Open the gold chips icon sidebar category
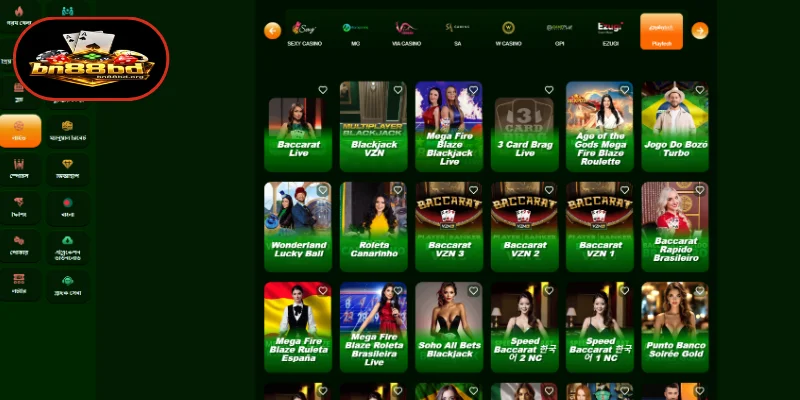The height and width of the screenshot is (400, 800). pyautogui.click(x=67, y=131)
